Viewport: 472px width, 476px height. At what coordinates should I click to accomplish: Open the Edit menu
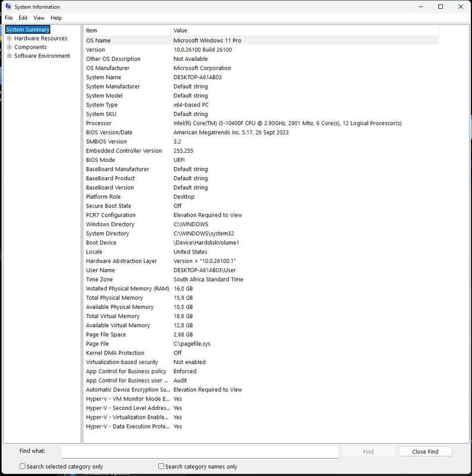click(23, 18)
